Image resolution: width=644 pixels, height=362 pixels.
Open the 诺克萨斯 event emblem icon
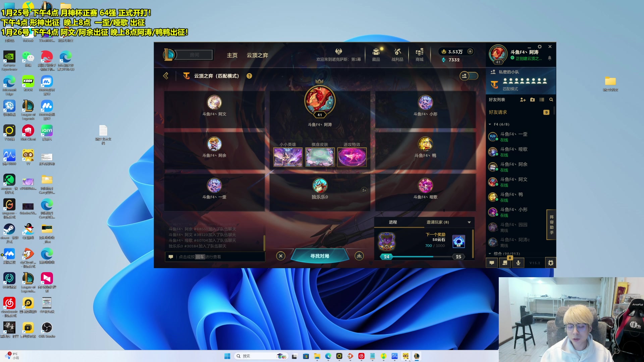coord(338,51)
